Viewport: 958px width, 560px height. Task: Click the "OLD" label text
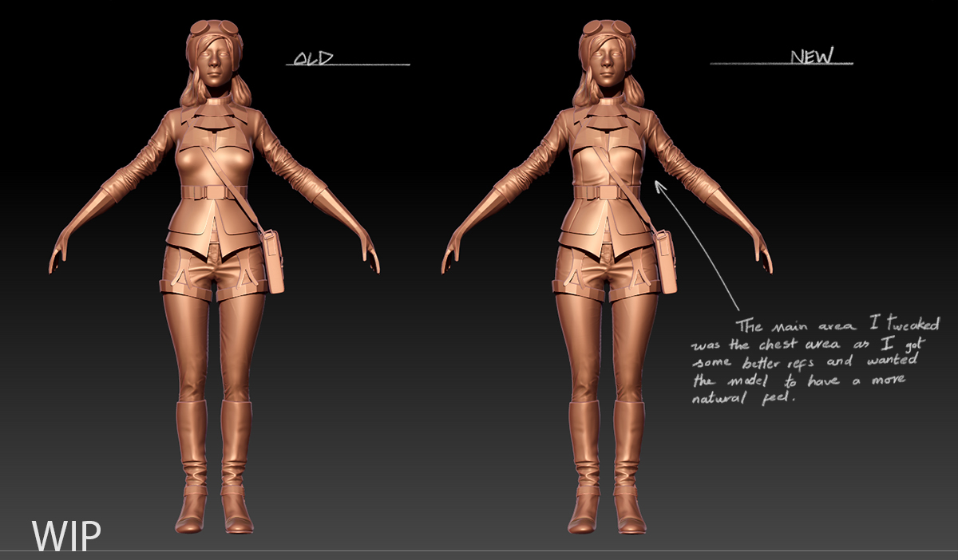pyautogui.click(x=313, y=58)
